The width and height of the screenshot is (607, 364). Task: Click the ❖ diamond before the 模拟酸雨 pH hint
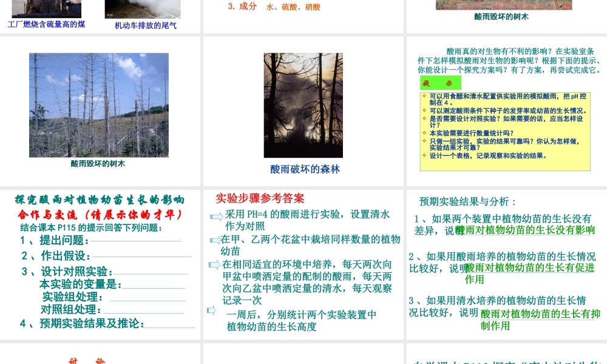tap(424, 96)
